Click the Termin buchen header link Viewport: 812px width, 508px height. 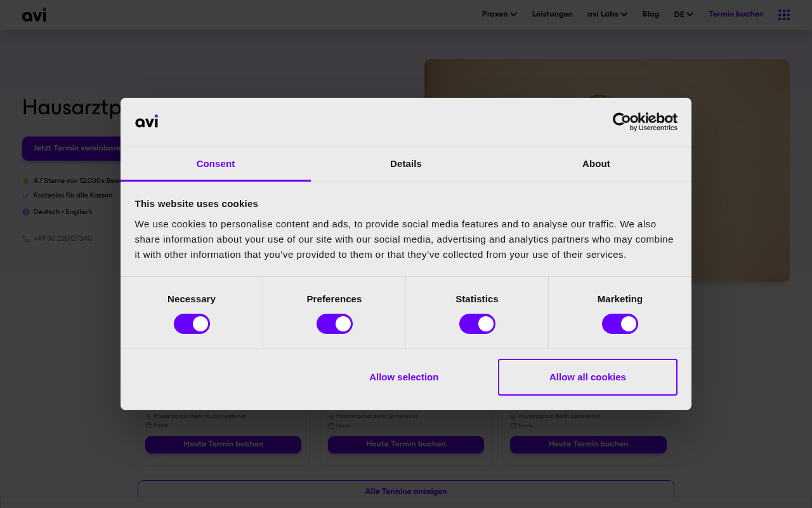[736, 14]
